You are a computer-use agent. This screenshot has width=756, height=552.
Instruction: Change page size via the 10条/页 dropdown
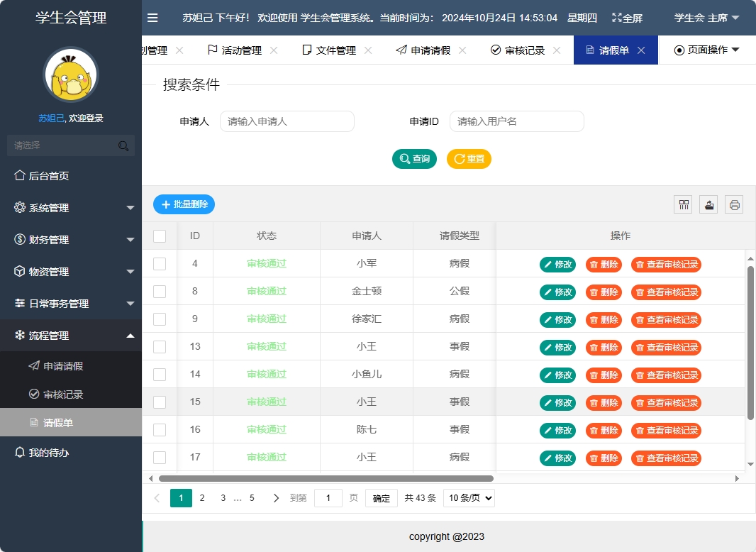point(468,497)
